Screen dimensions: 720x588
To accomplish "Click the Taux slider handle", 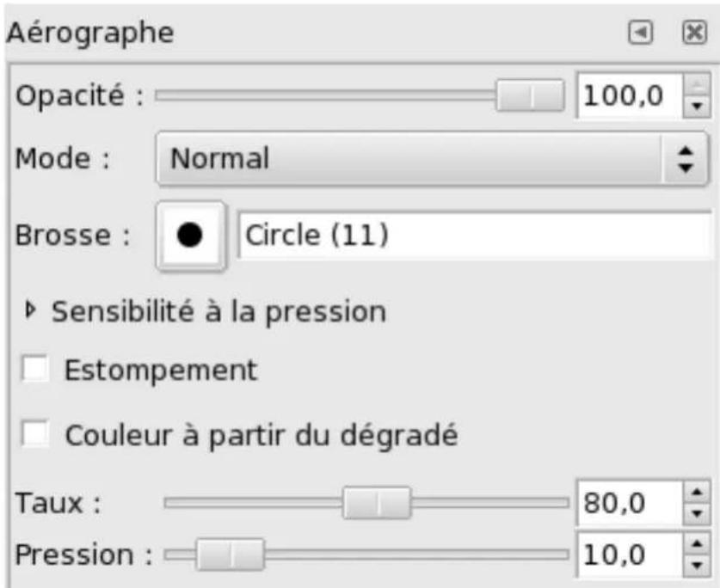I will [378, 502].
